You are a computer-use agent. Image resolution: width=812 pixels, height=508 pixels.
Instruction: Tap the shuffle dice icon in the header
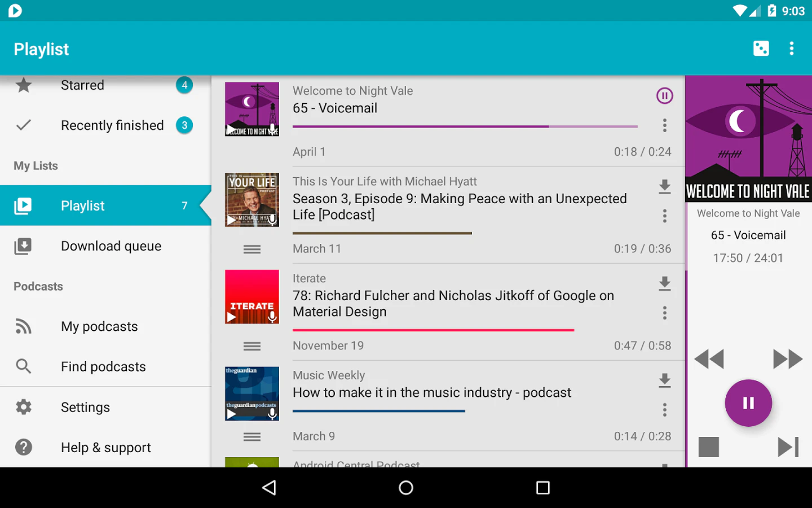click(761, 49)
